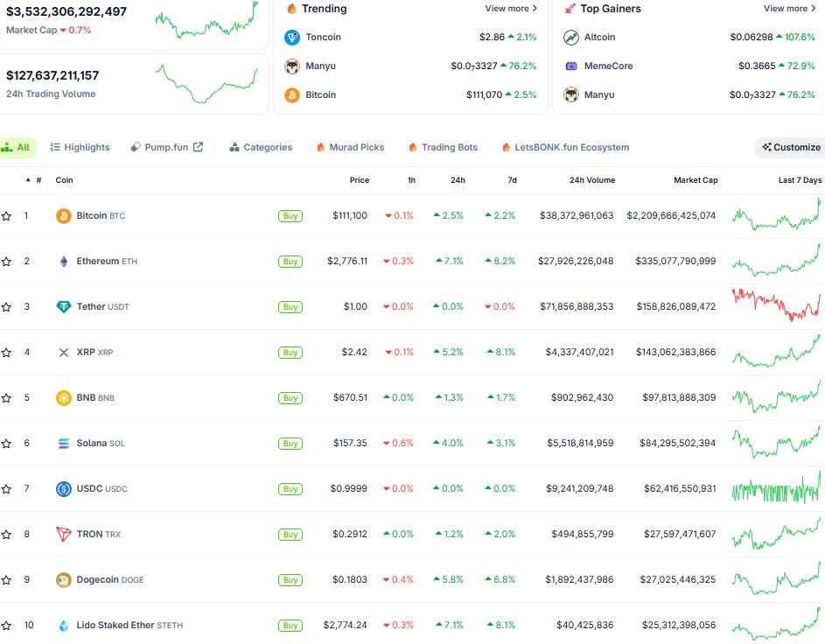Screen dimensions: 825x644
Task: Open the Murad Picks tab
Action: [x=350, y=147]
